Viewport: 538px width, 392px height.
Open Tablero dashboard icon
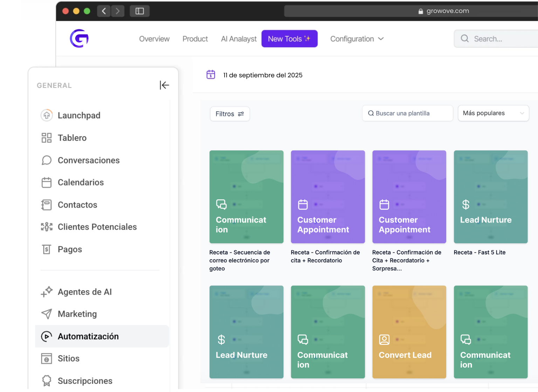point(47,138)
